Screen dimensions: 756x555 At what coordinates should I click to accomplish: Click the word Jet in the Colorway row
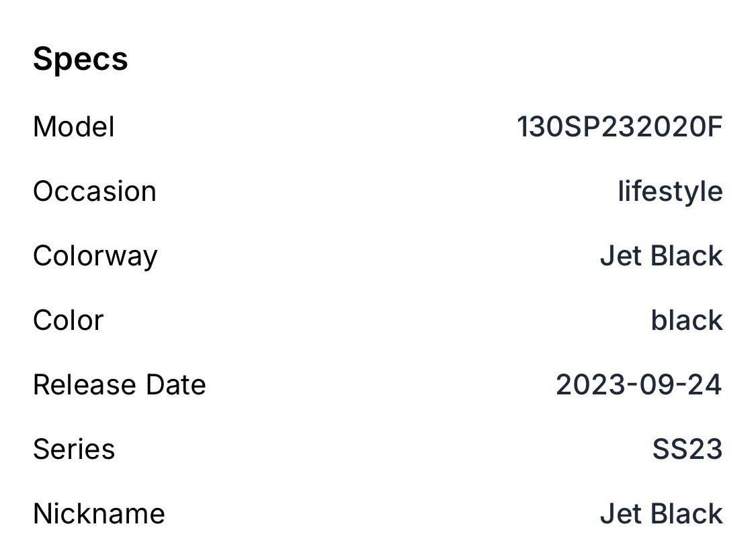(x=616, y=256)
